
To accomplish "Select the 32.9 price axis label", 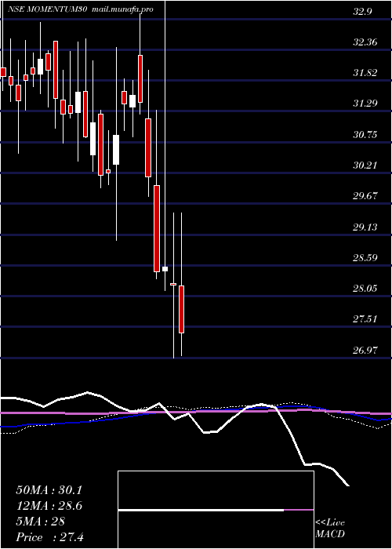I will (362, 11).
